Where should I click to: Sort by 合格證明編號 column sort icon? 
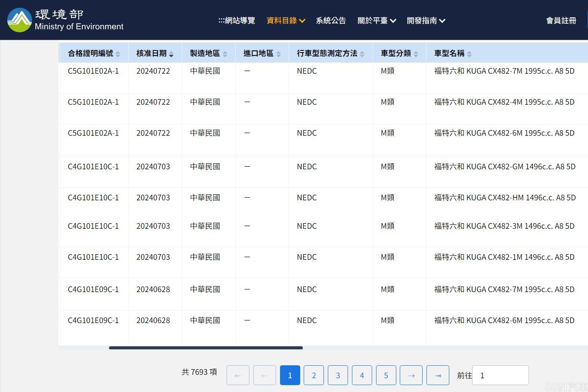click(118, 54)
